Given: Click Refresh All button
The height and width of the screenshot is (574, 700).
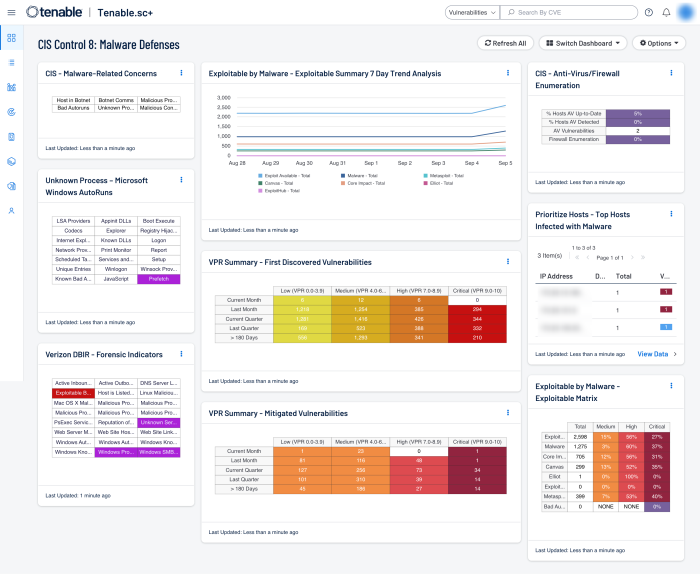Looking at the screenshot, I should point(506,43).
